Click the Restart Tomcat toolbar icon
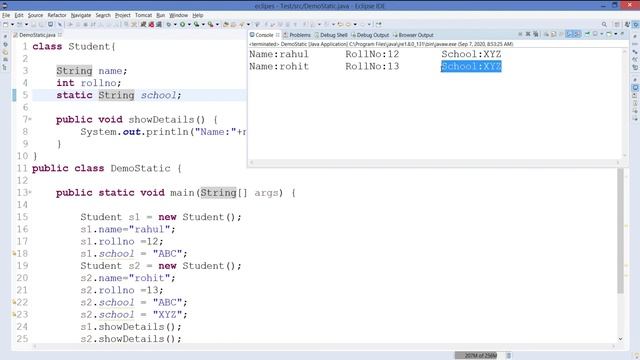The image size is (640, 360). tap(159, 24)
